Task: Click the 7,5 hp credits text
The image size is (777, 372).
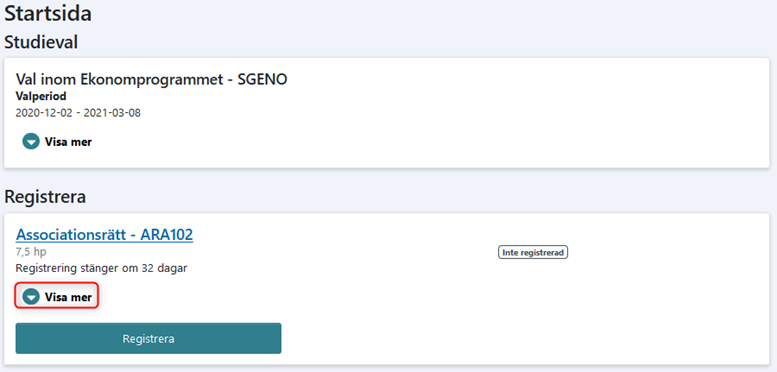Action: pyautogui.click(x=31, y=252)
